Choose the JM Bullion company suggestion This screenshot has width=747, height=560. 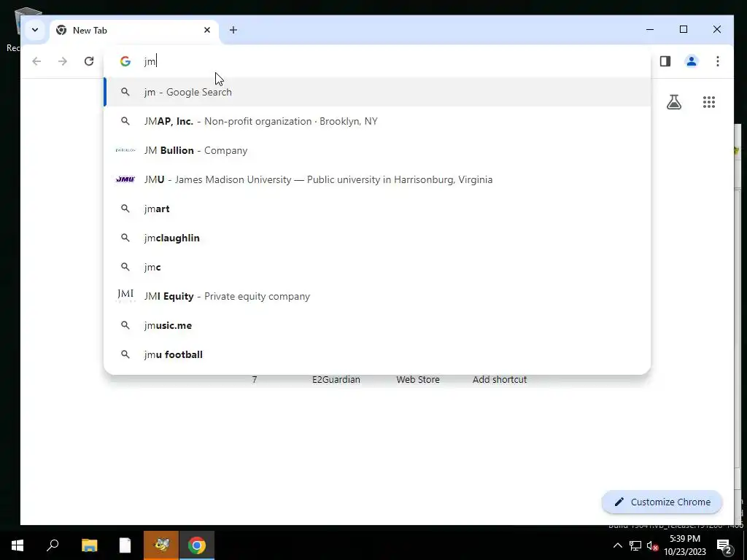377,150
